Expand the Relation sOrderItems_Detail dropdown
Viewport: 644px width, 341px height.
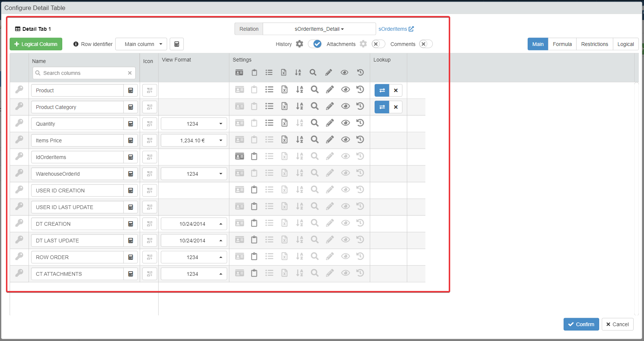(319, 29)
